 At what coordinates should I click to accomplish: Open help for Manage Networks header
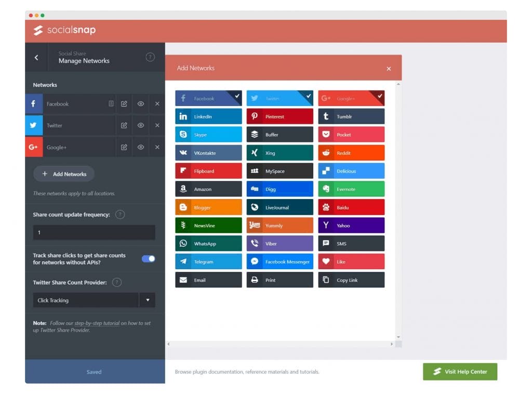pos(150,57)
